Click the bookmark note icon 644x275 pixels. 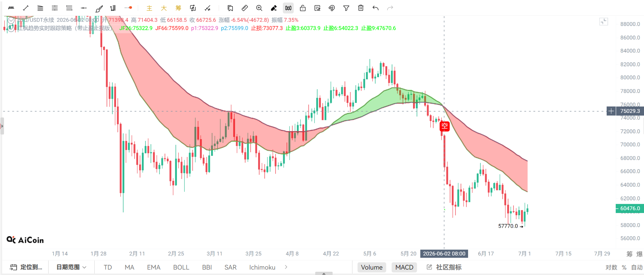tap(230, 8)
